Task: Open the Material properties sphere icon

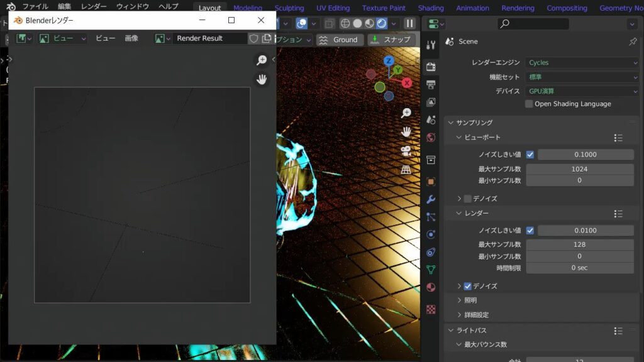Action: [x=431, y=287]
